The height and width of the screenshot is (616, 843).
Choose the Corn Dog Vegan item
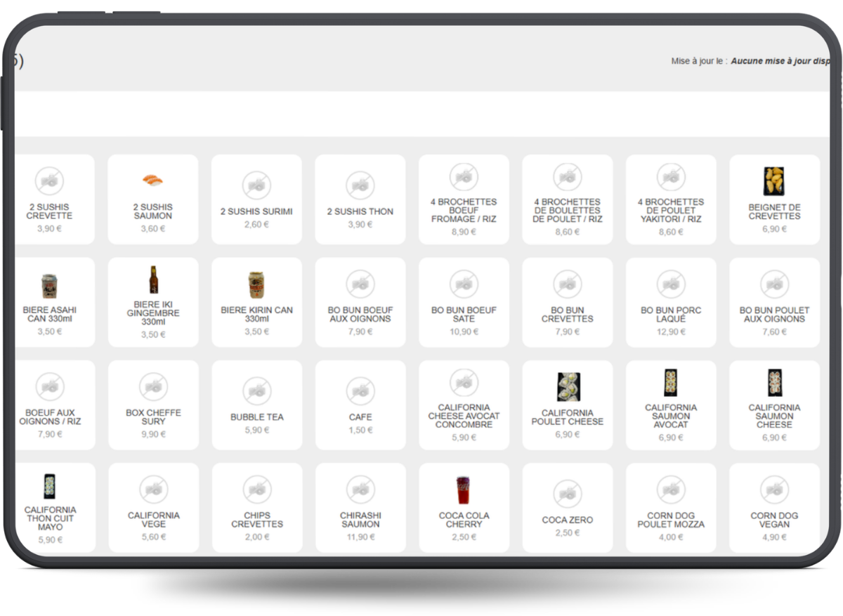coord(774,508)
